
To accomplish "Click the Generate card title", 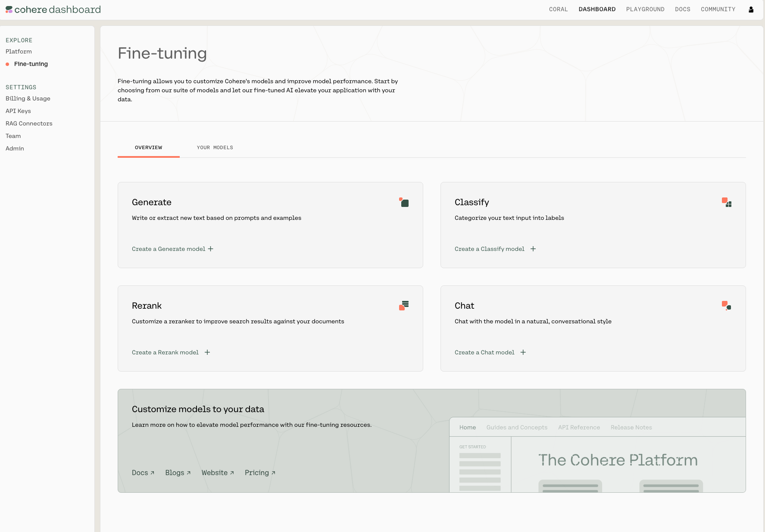I will [152, 202].
